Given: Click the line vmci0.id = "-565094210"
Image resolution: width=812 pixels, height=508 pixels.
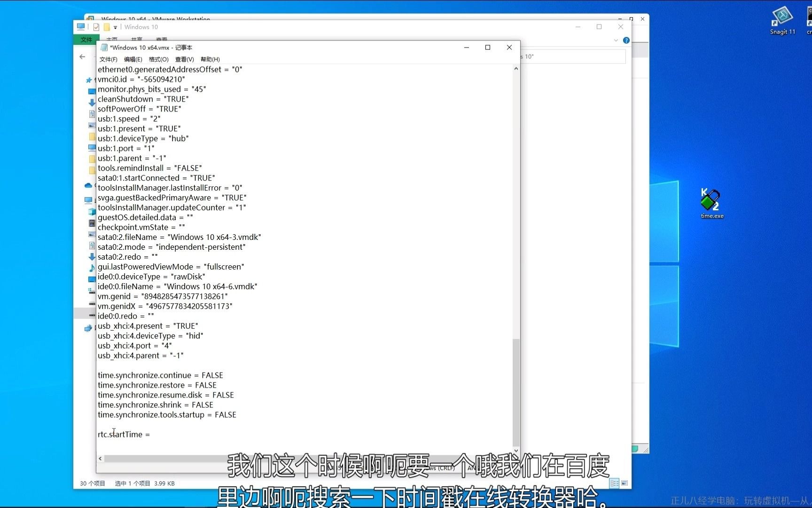Looking at the screenshot, I should (x=141, y=79).
